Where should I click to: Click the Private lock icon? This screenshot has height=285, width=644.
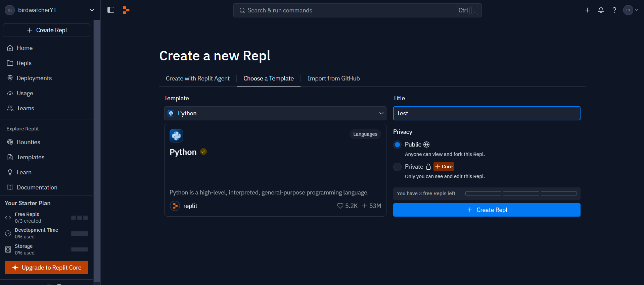pyautogui.click(x=428, y=167)
